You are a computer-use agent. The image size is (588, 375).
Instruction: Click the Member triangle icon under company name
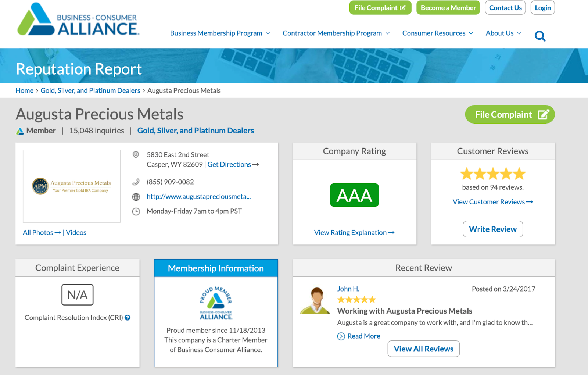coord(20,131)
